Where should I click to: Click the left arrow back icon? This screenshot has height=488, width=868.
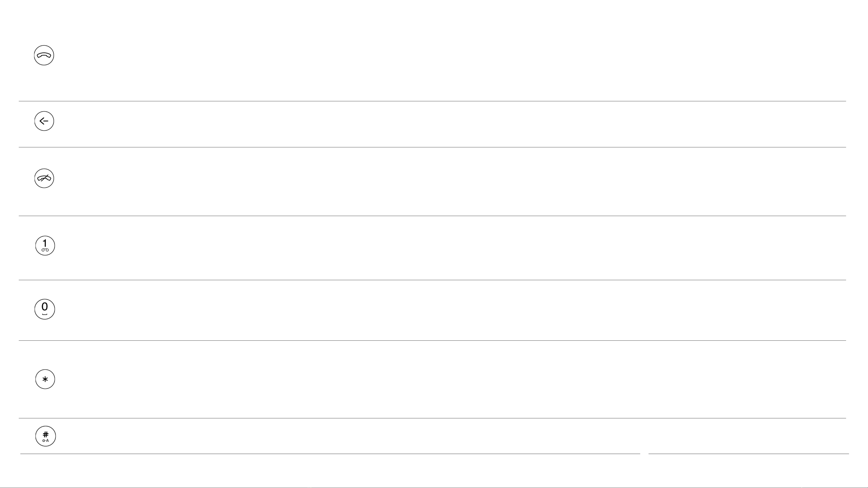click(44, 121)
